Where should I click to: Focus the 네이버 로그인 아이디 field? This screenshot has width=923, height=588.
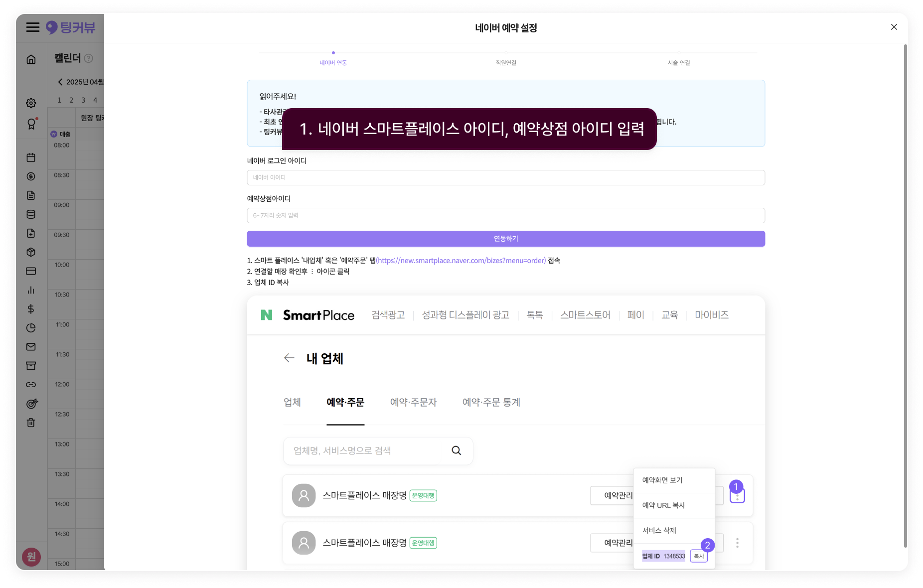(506, 177)
